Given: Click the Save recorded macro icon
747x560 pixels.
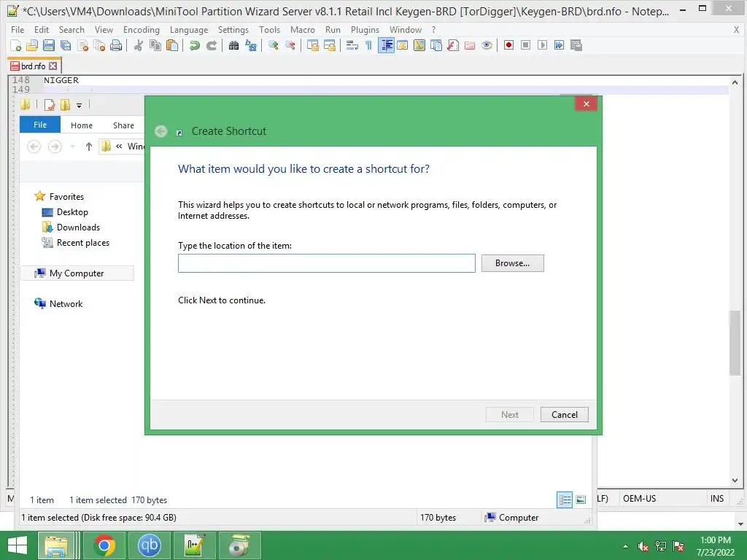Looking at the screenshot, I should pyautogui.click(x=576, y=45).
